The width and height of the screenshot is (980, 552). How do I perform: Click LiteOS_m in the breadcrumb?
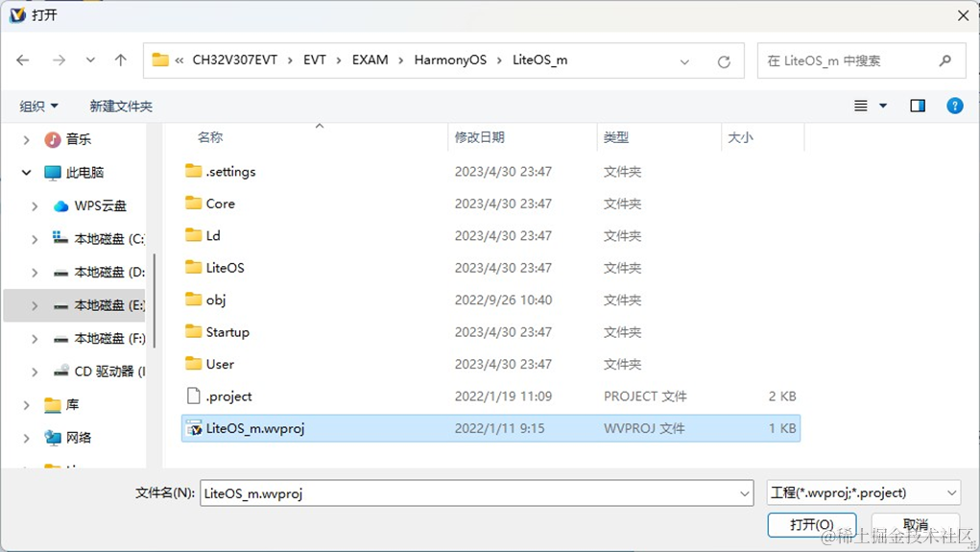coord(540,60)
